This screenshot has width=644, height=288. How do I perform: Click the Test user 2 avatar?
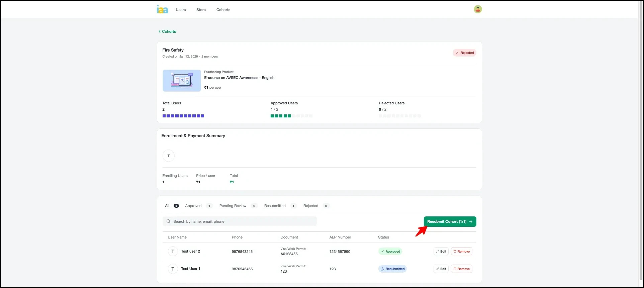[173, 252]
